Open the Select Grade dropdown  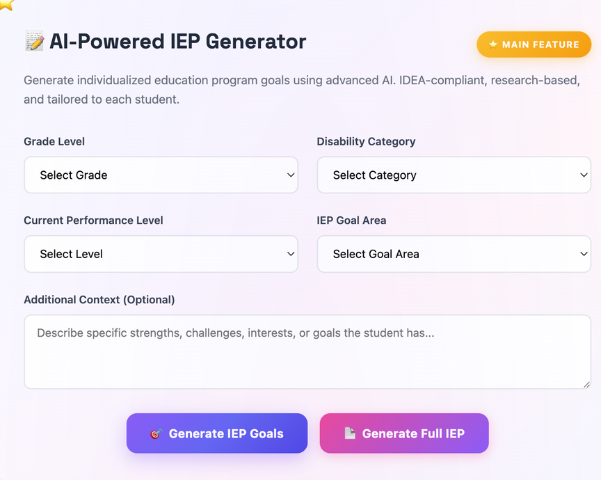(x=161, y=175)
